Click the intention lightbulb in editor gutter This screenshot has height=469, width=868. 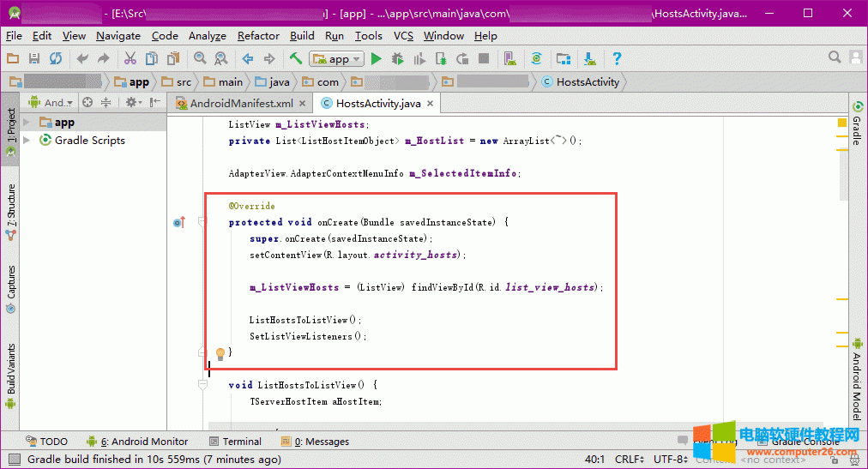(x=220, y=353)
